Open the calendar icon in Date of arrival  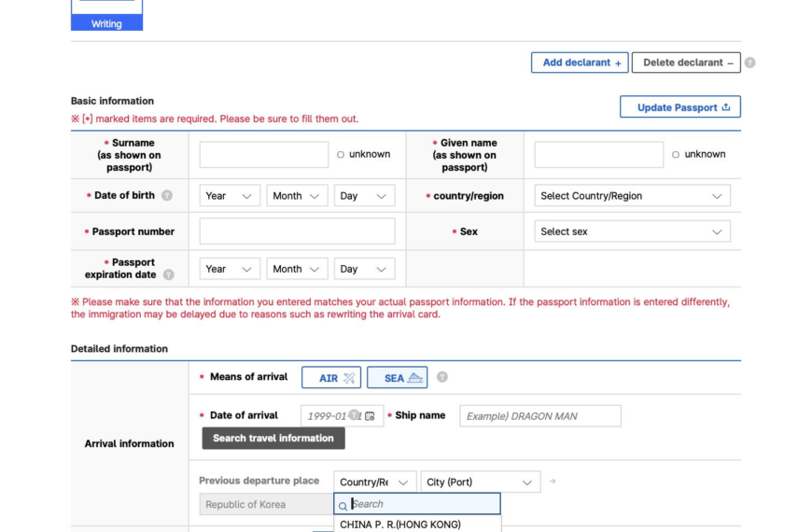tap(371, 416)
